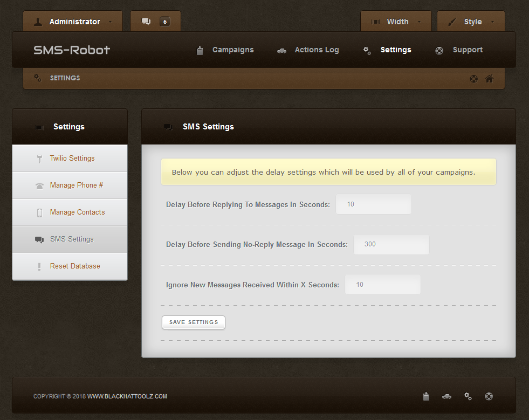Viewport: 529px width, 420px height.
Task: Click the Width layout icon
Action: click(x=375, y=22)
